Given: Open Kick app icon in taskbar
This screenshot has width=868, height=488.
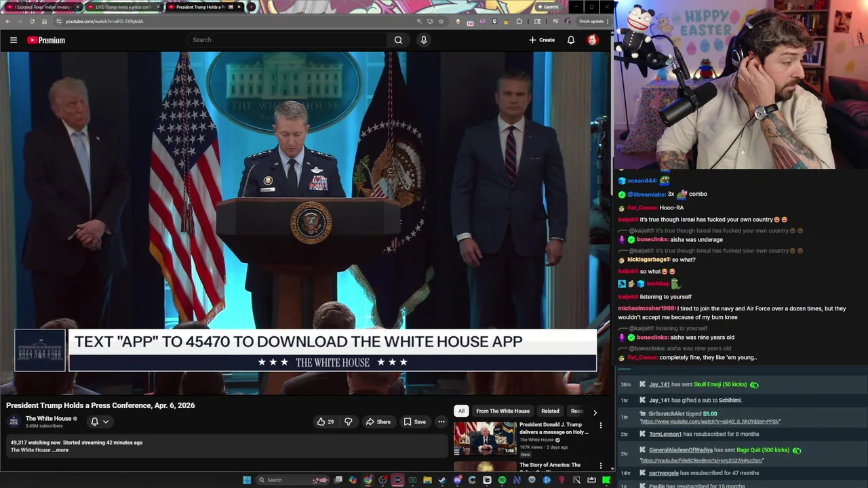Looking at the screenshot, I should [606, 480].
